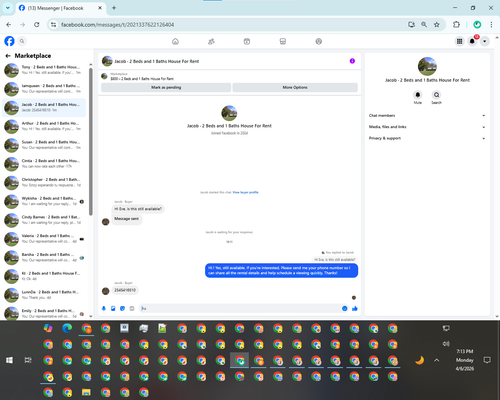Image resolution: width=500 pixels, height=400 pixels.
Task: Mute the Jacob conversation
Action: pyautogui.click(x=418, y=95)
